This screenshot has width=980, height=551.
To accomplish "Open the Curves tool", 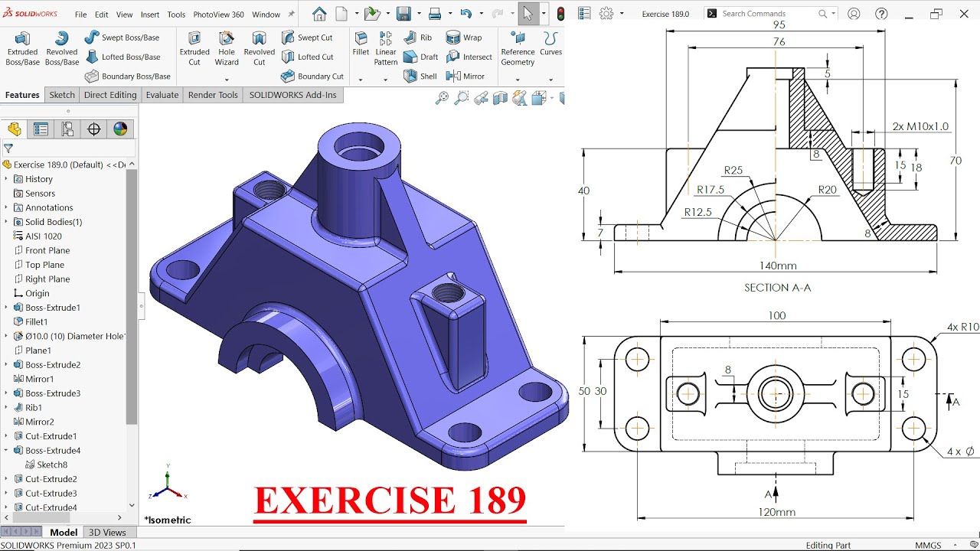I will (x=550, y=44).
